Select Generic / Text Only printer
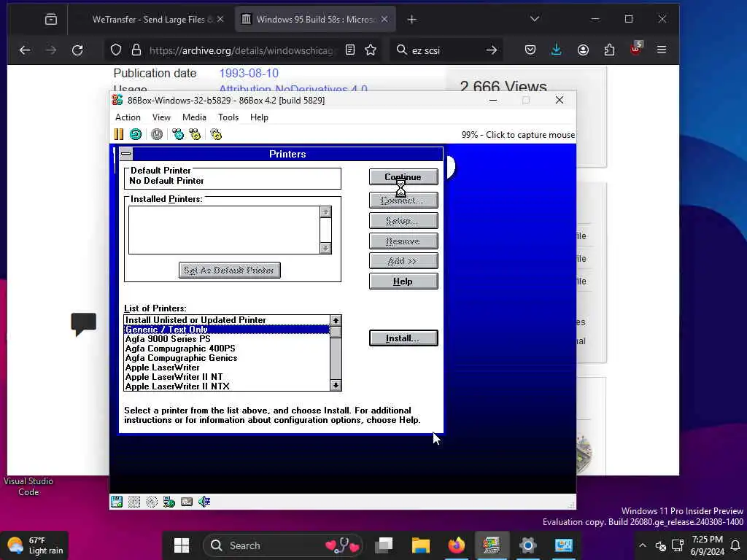This screenshot has height=560, width=747. click(227, 330)
